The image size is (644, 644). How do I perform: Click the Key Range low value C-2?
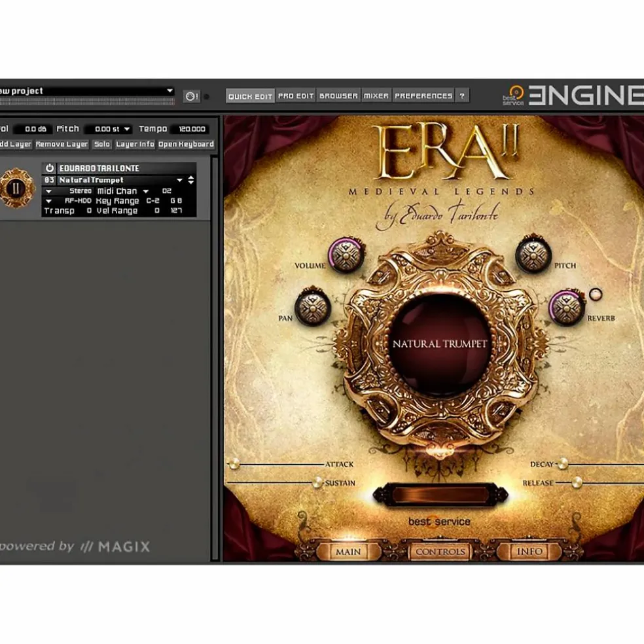coord(152,201)
